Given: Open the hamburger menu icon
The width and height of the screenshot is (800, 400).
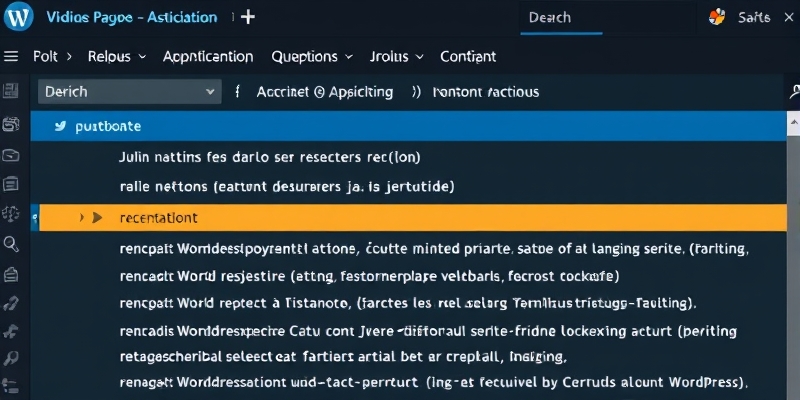Looking at the screenshot, I should [x=11, y=56].
